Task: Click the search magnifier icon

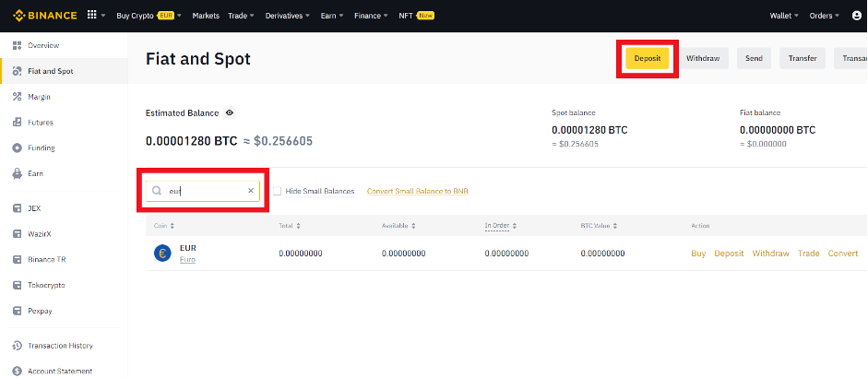Action: tap(157, 191)
